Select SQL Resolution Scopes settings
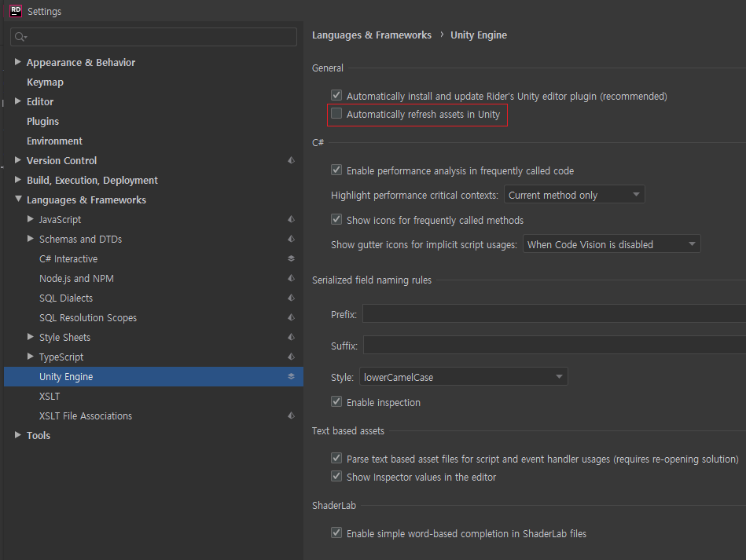746x560 pixels. (88, 317)
